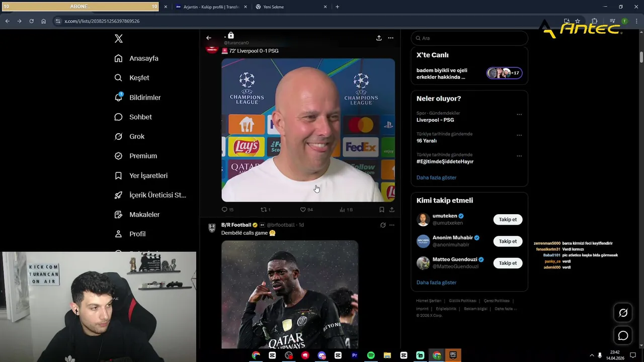Bookmark this page with star icon

pyautogui.click(x=578, y=21)
